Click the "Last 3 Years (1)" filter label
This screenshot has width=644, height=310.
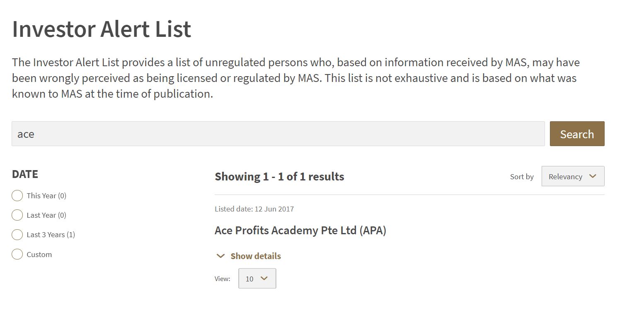click(51, 235)
